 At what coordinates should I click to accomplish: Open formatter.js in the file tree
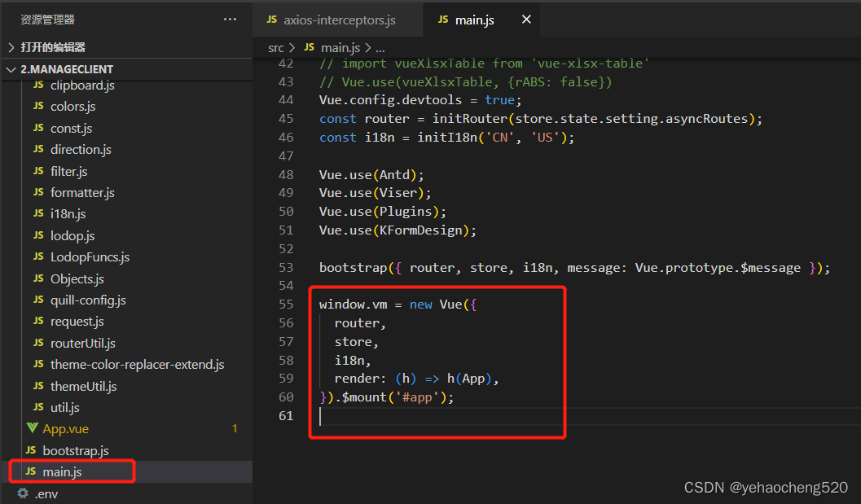[x=82, y=193]
